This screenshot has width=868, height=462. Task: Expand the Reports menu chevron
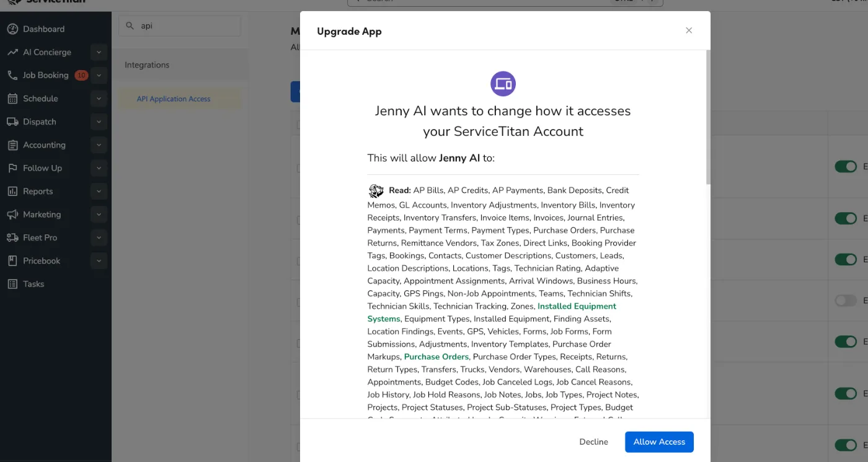(x=99, y=192)
